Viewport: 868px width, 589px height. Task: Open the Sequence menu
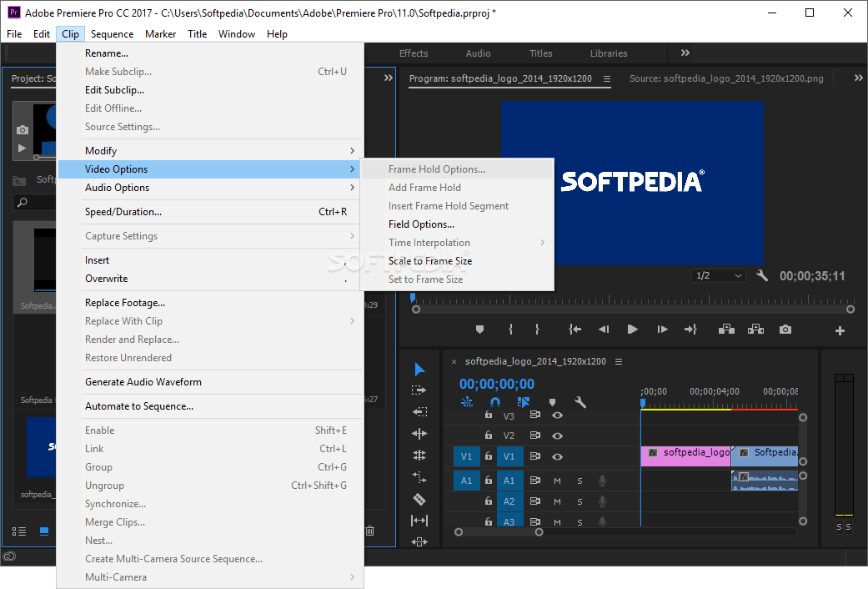(112, 34)
